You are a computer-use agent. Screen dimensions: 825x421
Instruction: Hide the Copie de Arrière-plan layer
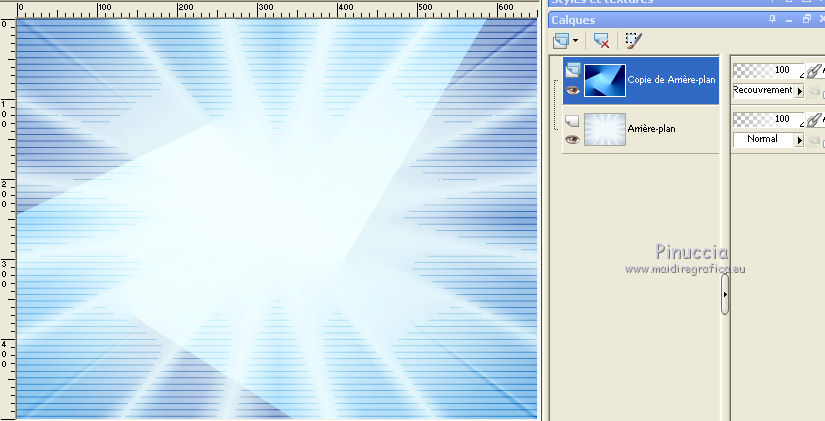(x=572, y=91)
